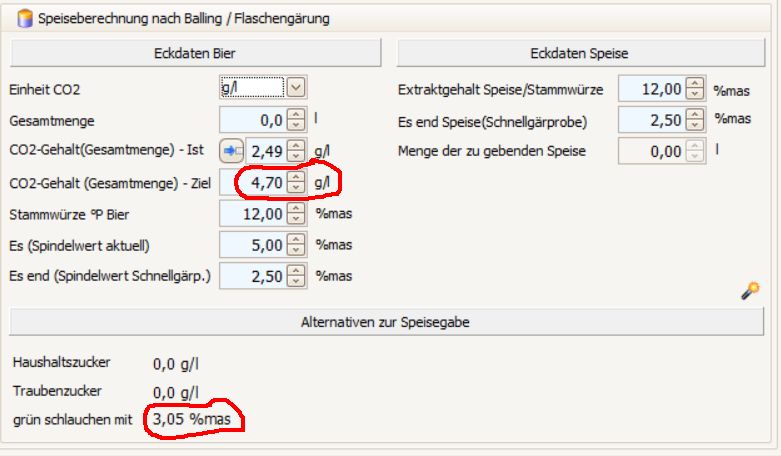Click the magic wand icon at bottom right
The image size is (781, 456).
pos(749,291)
